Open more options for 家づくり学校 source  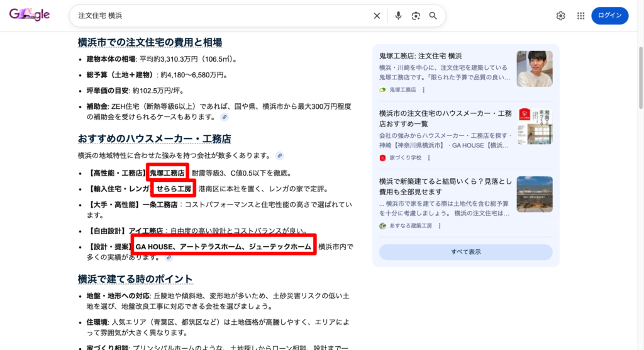tap(429, 158)
